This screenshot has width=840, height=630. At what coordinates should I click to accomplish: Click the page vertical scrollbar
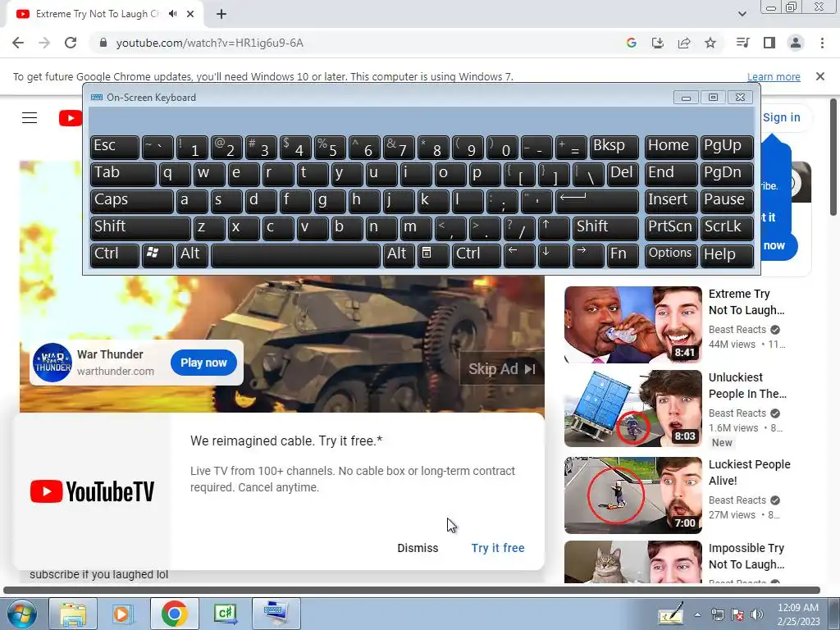point(833,157)
